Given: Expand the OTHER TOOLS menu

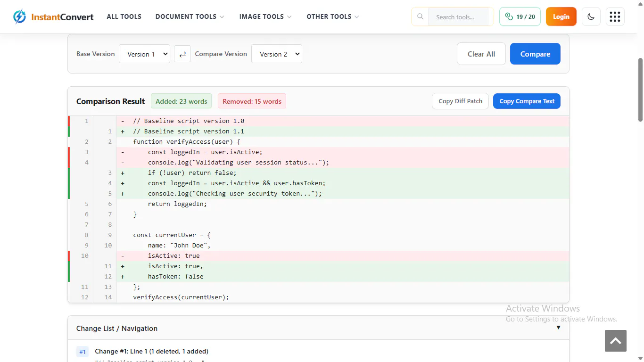Looking at the screenshot, I should [x=333, y=16].
